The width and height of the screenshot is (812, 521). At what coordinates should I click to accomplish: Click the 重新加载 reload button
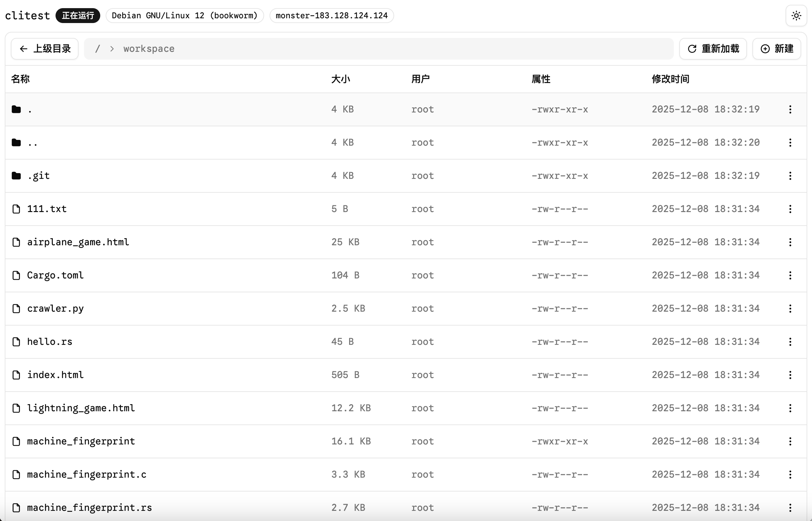[713, 49]
